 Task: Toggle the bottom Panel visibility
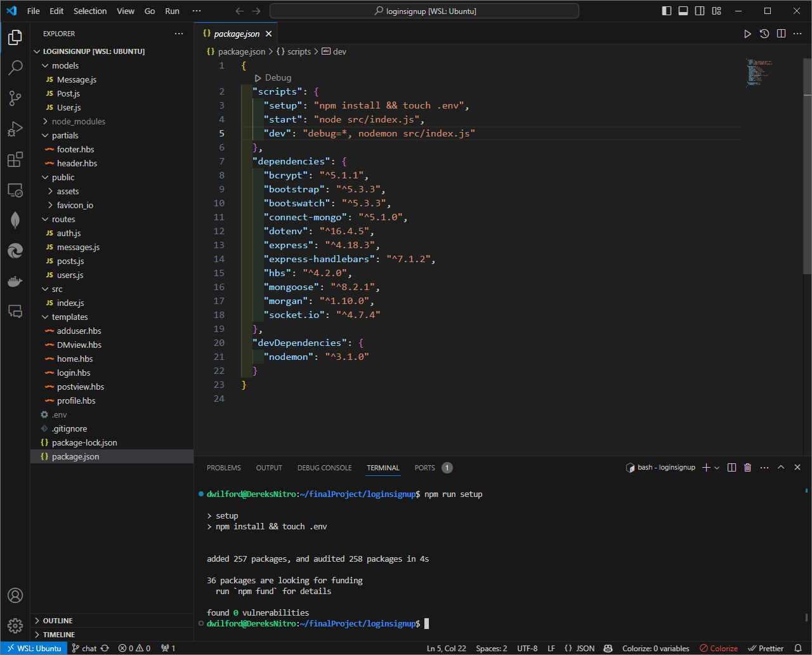click(x=683, y=11)
